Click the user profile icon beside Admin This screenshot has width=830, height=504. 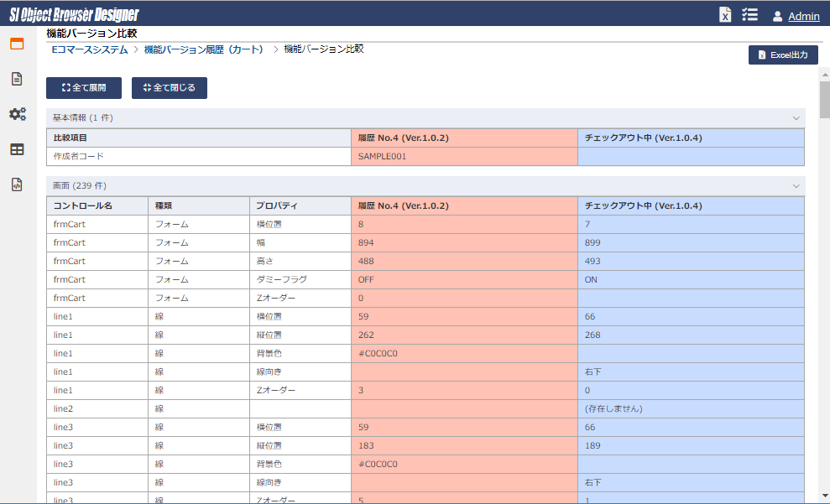point(777,16)
